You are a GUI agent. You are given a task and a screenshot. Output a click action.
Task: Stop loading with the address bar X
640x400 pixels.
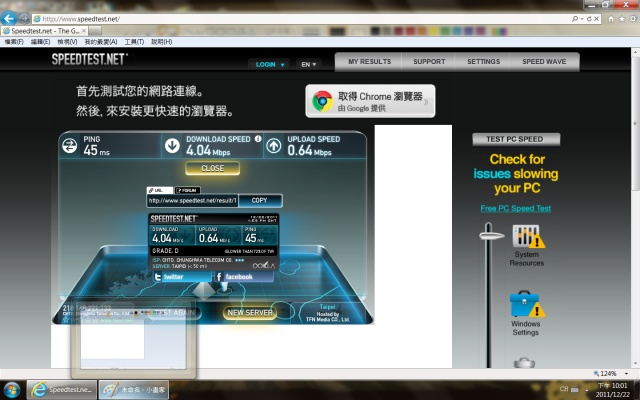click(596, 19)
